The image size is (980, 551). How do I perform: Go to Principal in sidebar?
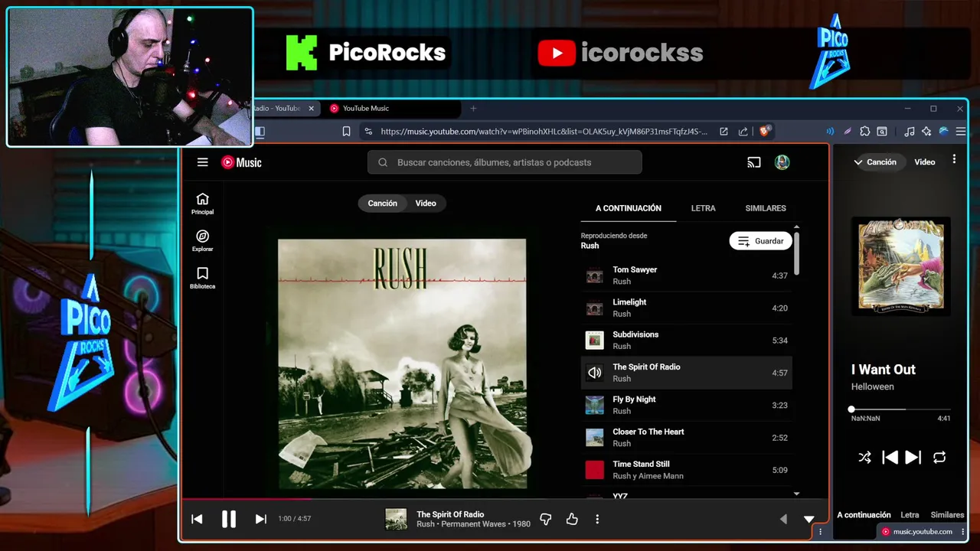pyautogui.click(x=202, y=204)
